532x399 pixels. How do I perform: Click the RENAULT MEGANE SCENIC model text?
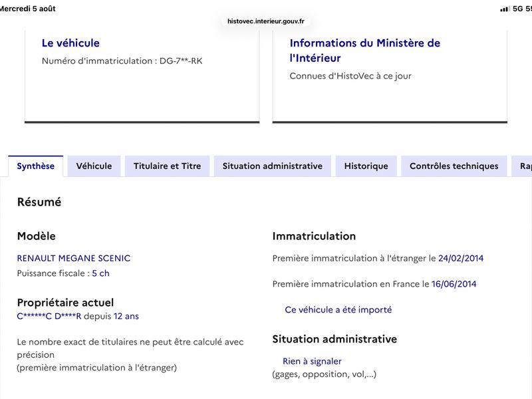point(74,258)
